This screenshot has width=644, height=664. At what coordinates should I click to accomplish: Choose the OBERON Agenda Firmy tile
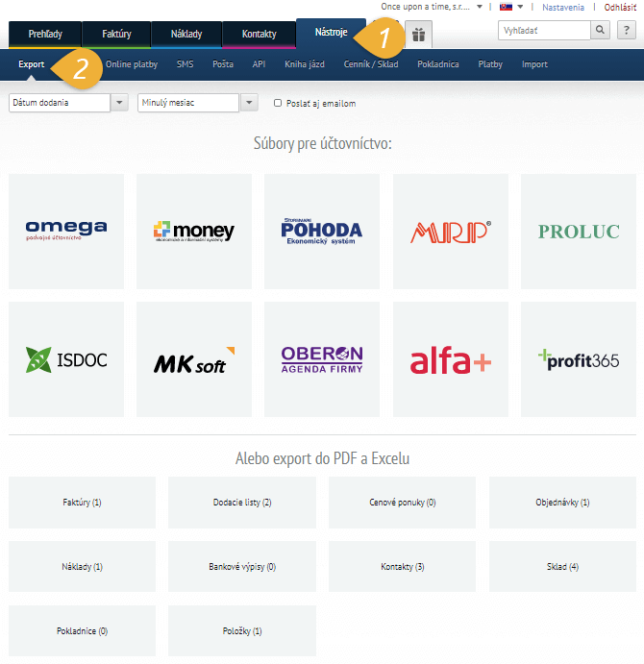tap(322, 359)
